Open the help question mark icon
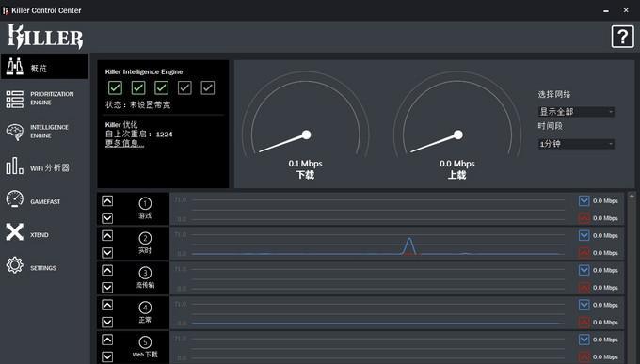Image resolution: width=640 pixels, height=364 pixels. tap(622, 37)
